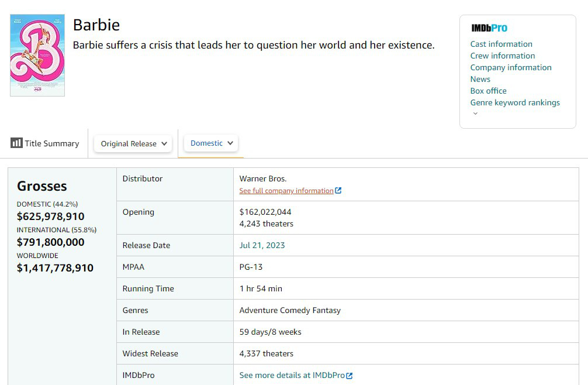Viewport: 588px width, 385px height.
Task: Click the opening value $162,022,044
Action: (265, 212)
